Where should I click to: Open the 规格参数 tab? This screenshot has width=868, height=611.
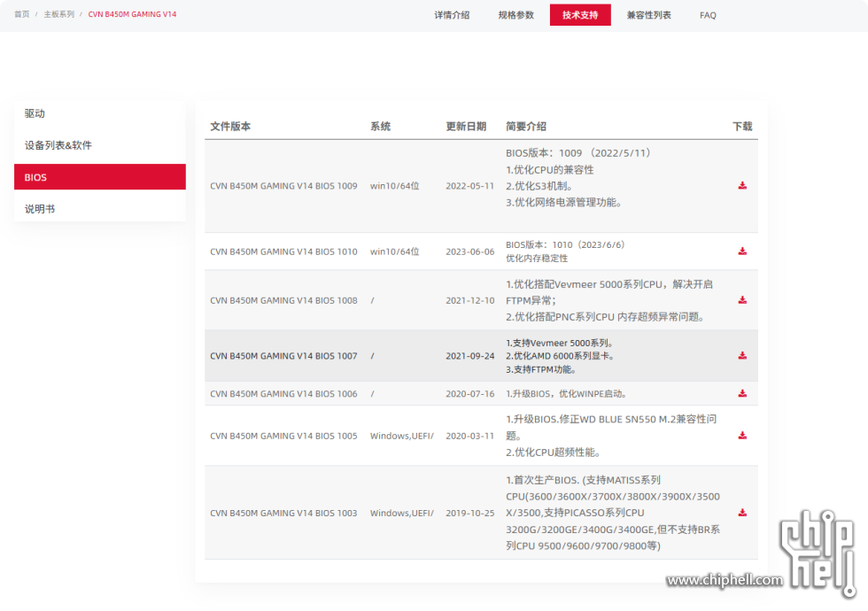pyautogui.click(x=515, y=15)
